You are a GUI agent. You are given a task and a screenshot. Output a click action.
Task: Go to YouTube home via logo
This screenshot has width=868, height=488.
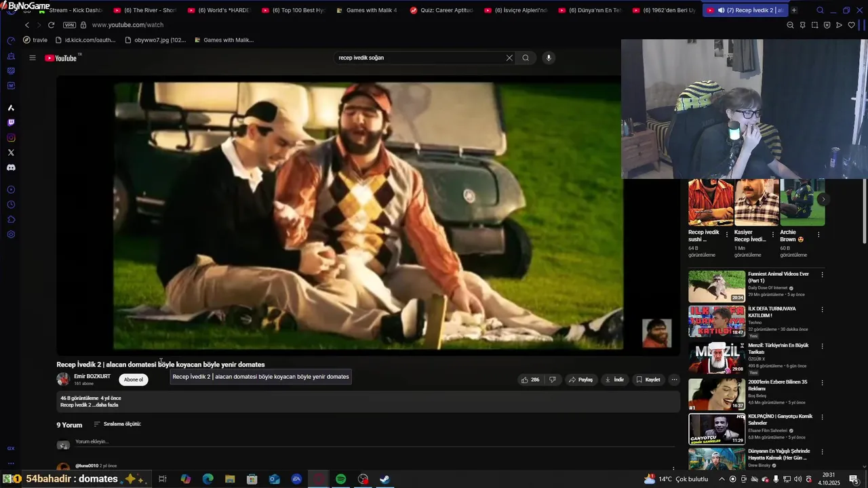coord(62,58)
